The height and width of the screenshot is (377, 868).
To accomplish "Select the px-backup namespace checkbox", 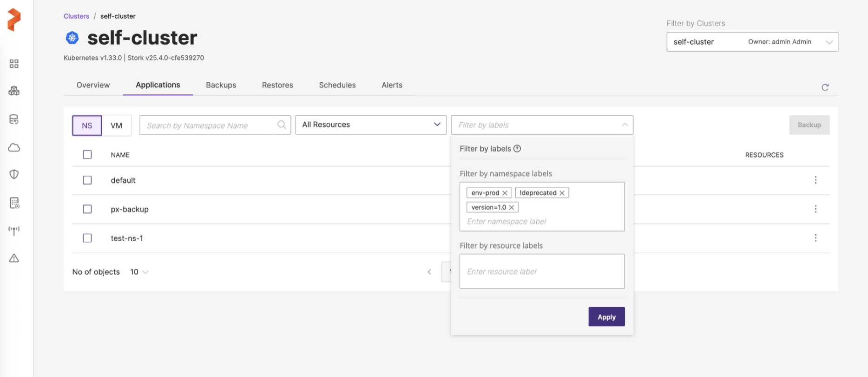I will [x=87, y=209].
